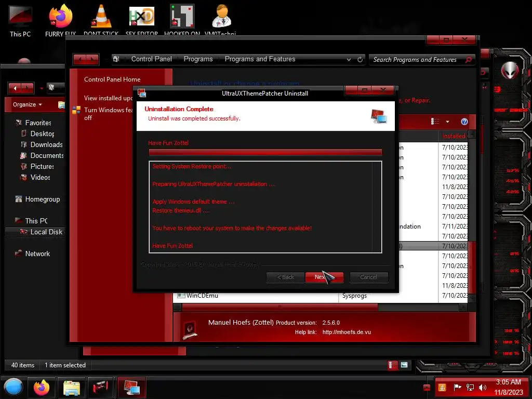Select Videos in explorer navigation pane

pos(40,177)
